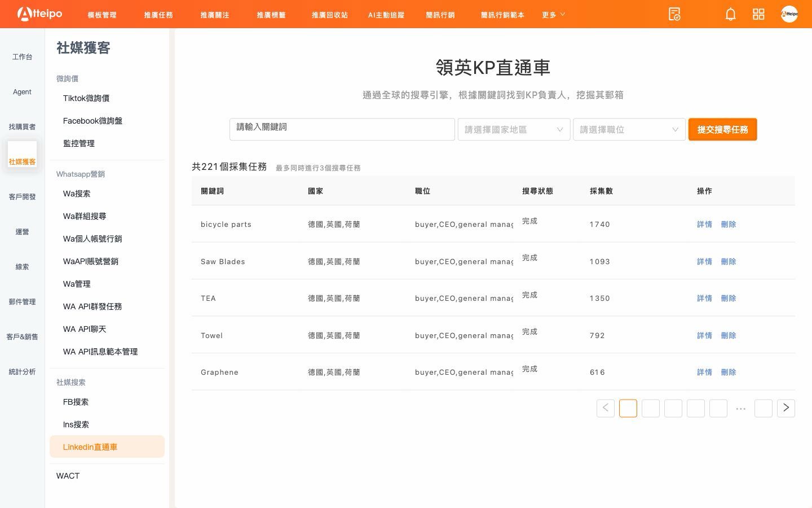Open 詳情 for the Graphene row
The height and width of the screenshot is (508, 812).
pos(704,372)
